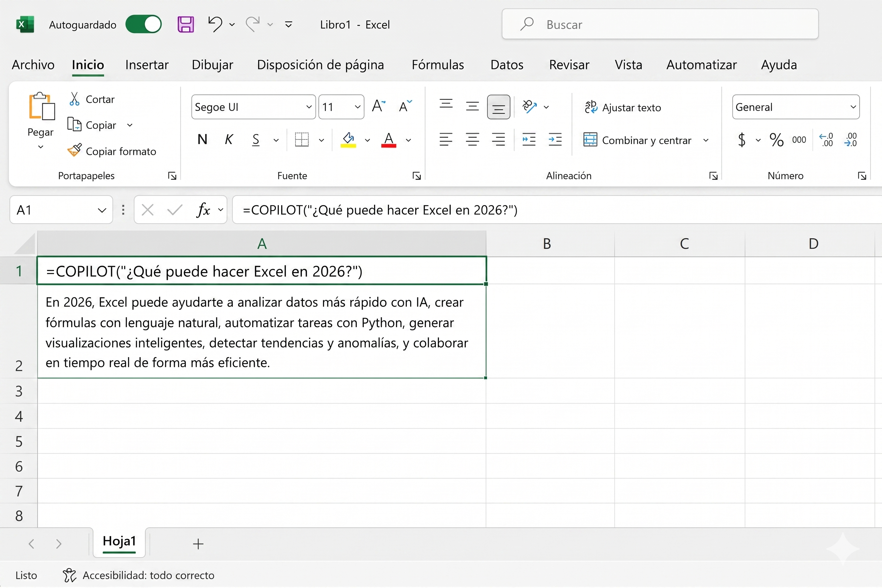Screen dimensions: 882x588
Task: Open the Disposición de página tab
Action: 320,65
